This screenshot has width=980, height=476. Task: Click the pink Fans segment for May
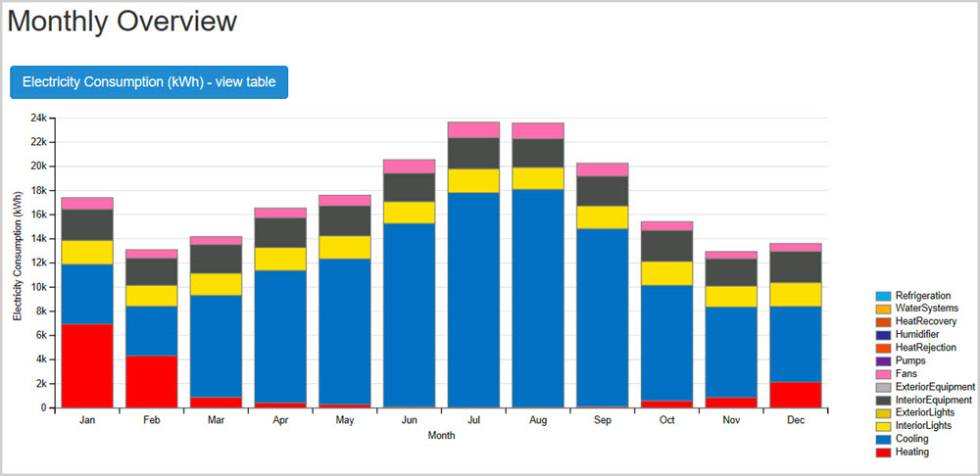coord(345,201)
